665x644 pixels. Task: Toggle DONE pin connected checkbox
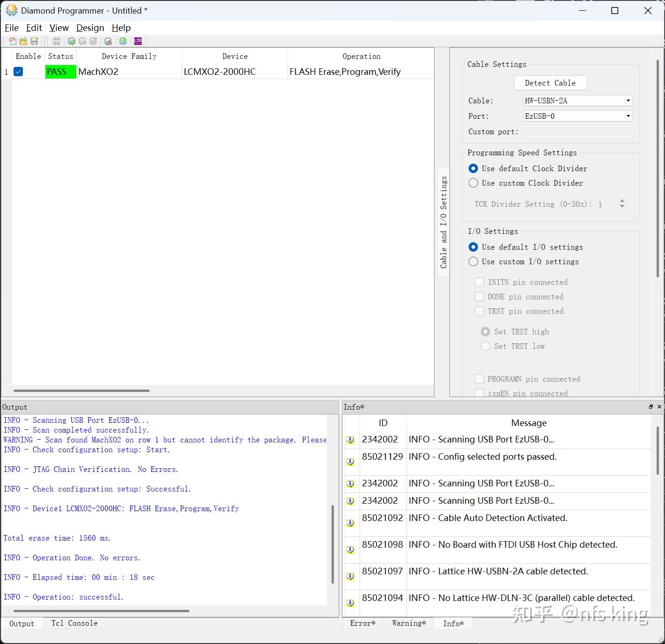point(479,297)
